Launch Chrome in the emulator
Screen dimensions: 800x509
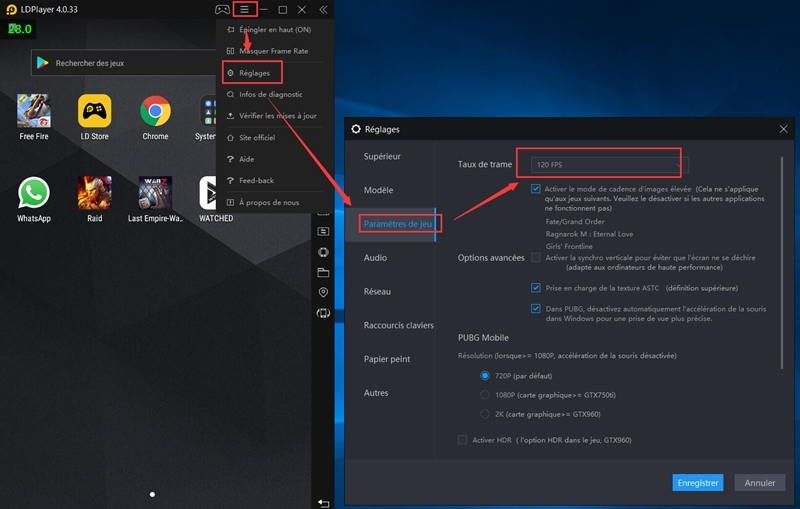155,117
